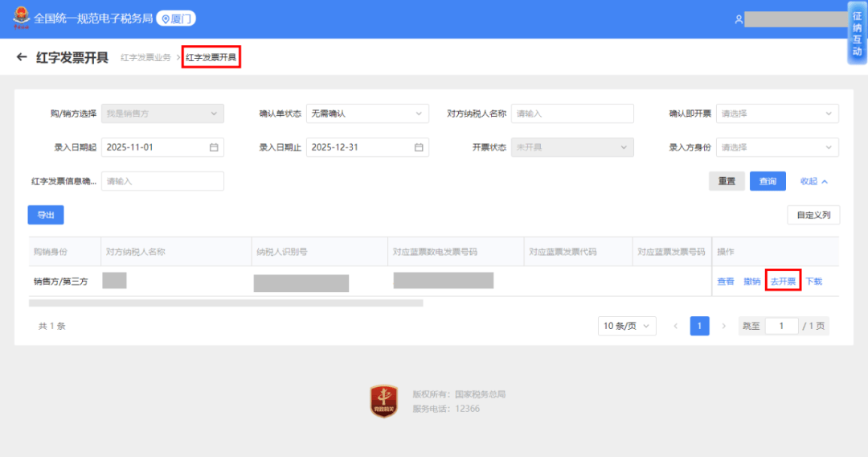Image resolution: width=868 pixels, height=457 pixels.
Task: Click the 去开票 link in row
Action: [x=783, y=281]
